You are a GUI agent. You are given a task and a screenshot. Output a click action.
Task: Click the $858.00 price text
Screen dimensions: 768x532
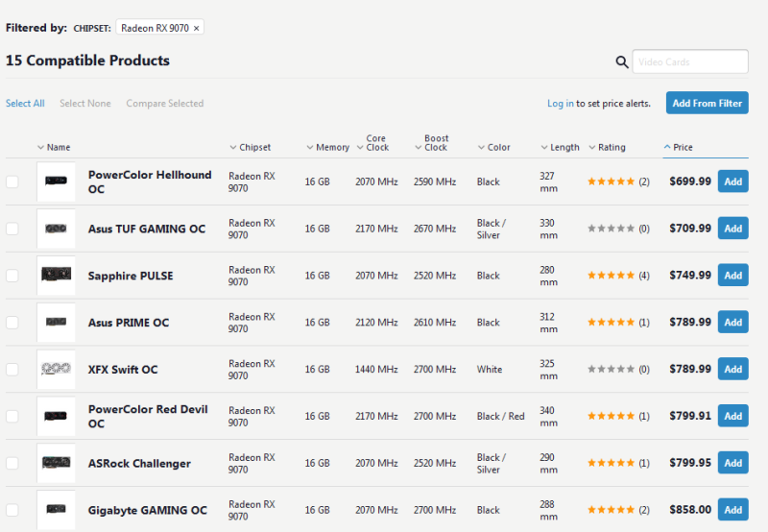click(690, 510)
